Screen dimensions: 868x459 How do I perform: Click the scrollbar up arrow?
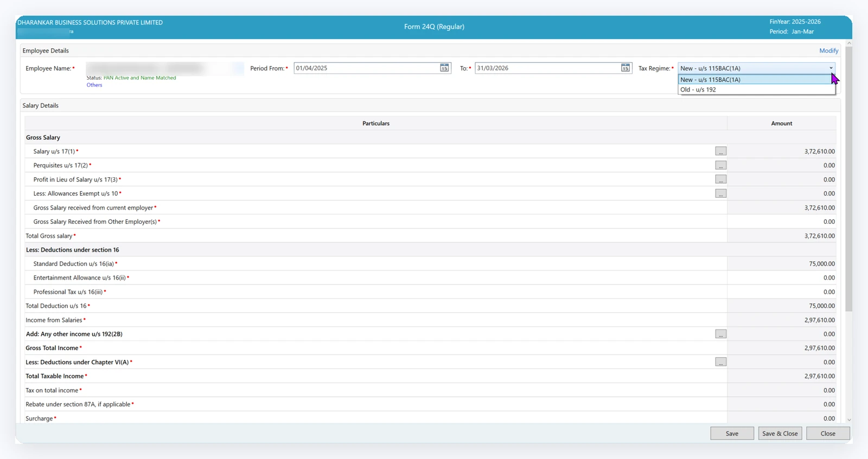pos(849,43)
